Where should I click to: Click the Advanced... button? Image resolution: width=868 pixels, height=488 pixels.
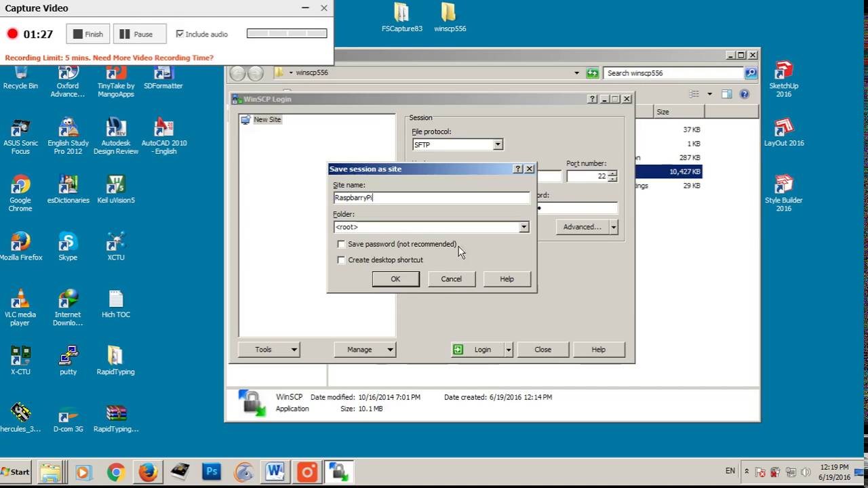click(x=583, y=227)
